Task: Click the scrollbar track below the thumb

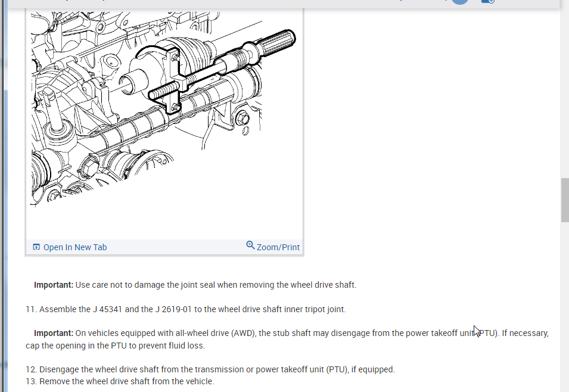Action: [565, 305]
